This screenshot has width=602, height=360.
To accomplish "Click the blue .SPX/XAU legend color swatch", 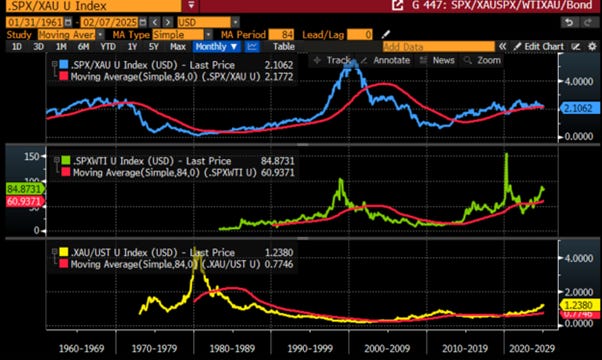I will (64, 64).
